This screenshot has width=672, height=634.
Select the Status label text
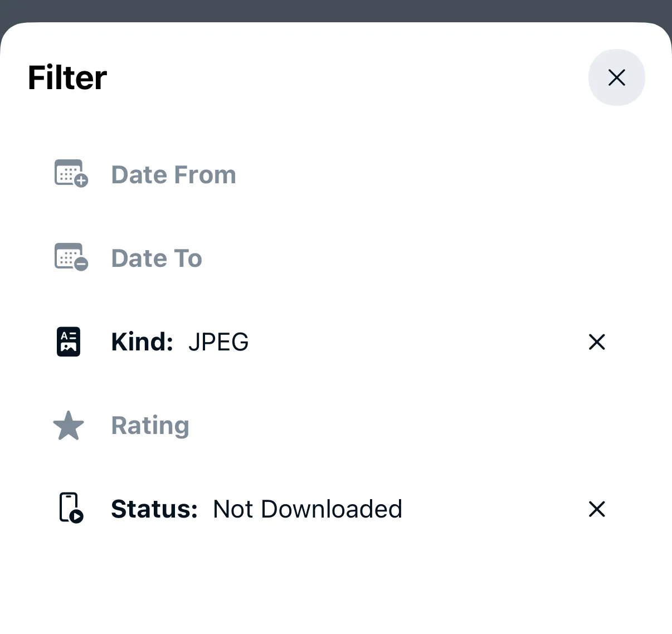pos(154,509)
